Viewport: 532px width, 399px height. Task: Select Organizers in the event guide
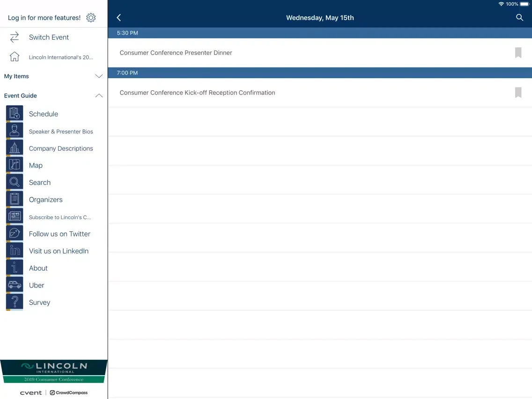pyautogui.click(x=46, y=200)
